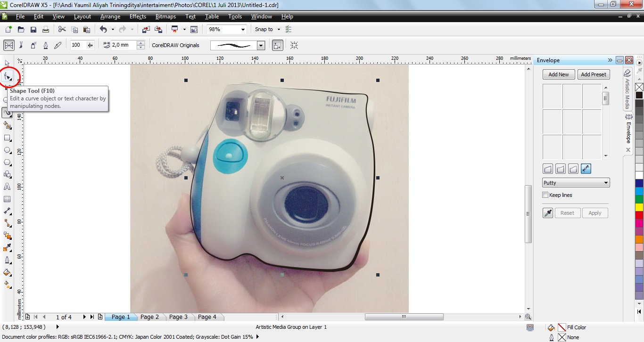Expand the Envelope docker arrows
This screenshot has height=342, width=644.
[x=610, y=60]
